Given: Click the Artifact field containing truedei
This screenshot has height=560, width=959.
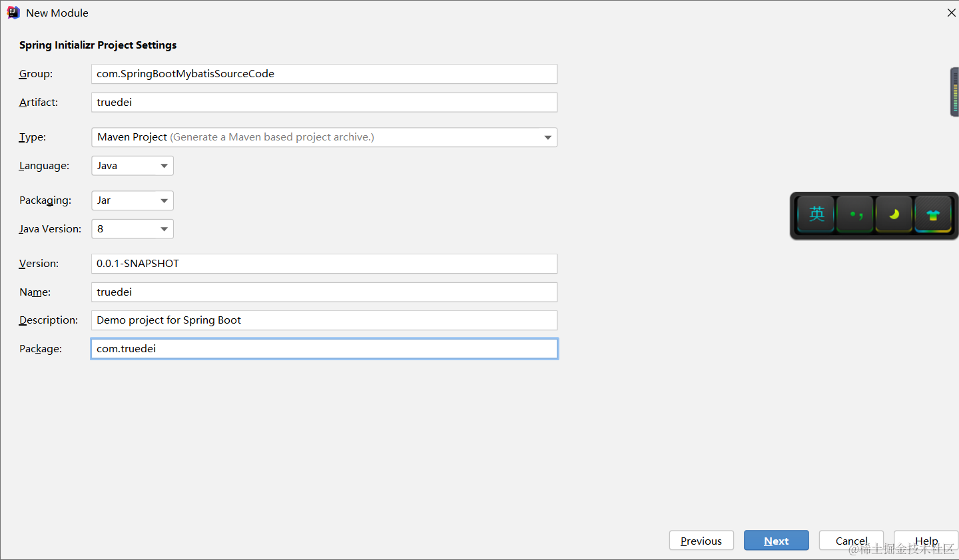Looking at the screenshot, I should (x=324, y=103).
